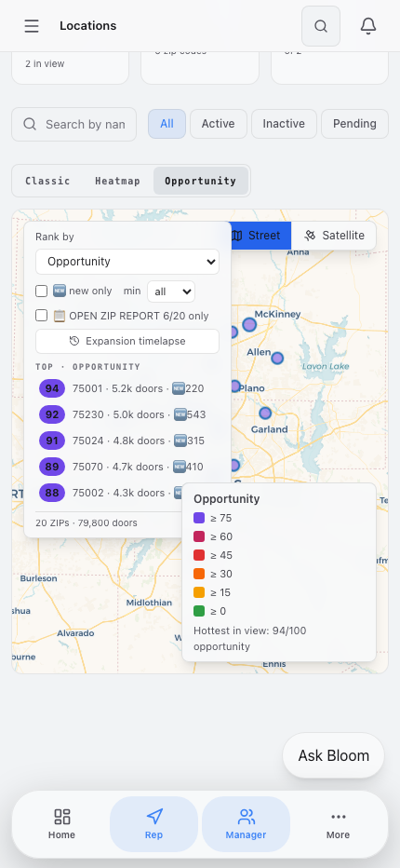Select map marker above Garland
Viewport: 400px width, 868px height.
pos(265,413)
